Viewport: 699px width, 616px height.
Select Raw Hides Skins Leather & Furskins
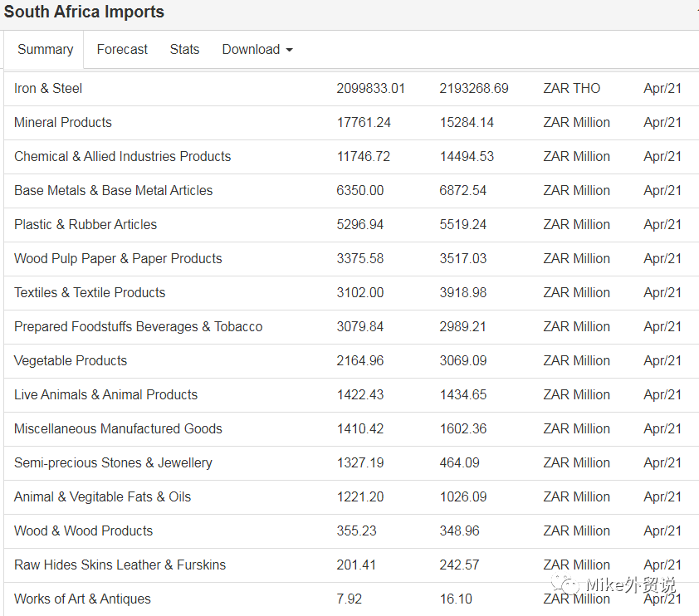point(120,565)
